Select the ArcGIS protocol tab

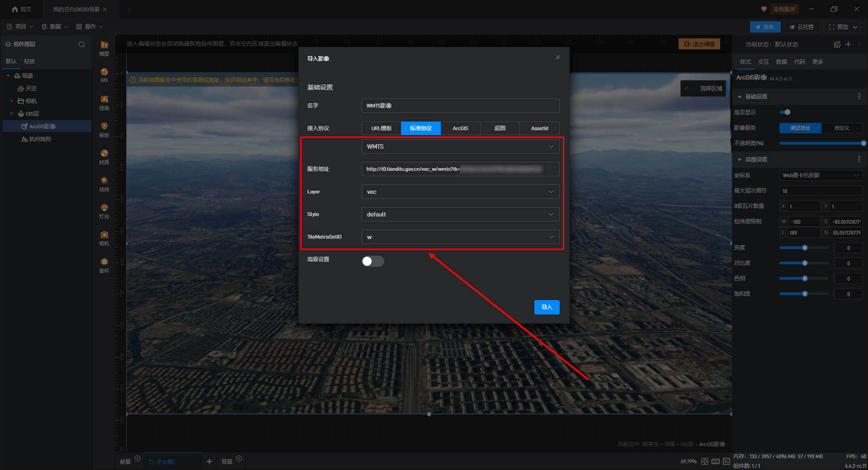click(460, 128)
